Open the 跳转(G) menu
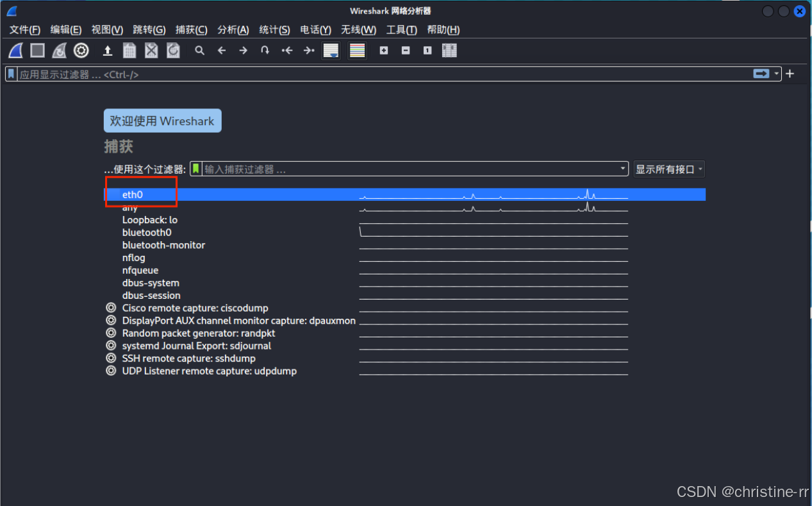 pyautogui.click(x=149, y=30)
